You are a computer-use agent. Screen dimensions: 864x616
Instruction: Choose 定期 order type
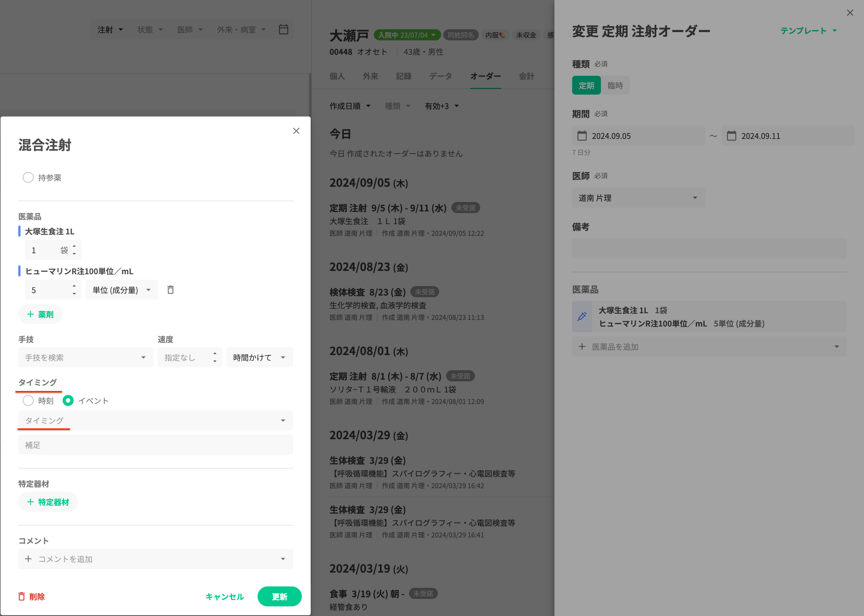[x=586, y=85]
